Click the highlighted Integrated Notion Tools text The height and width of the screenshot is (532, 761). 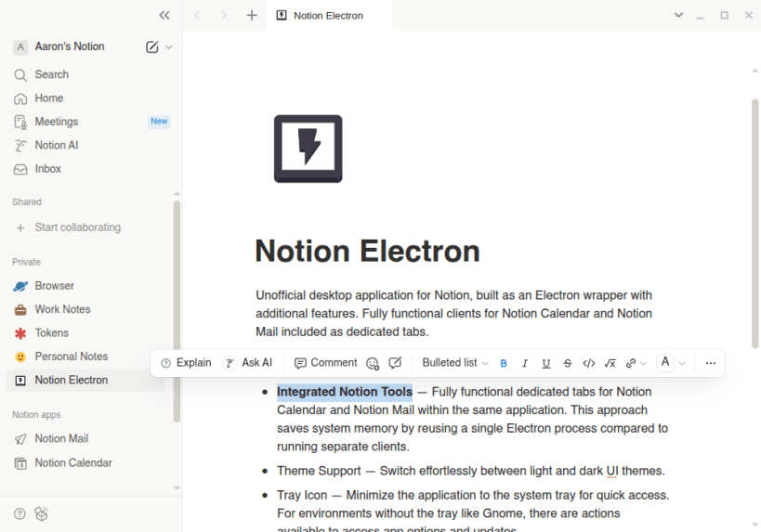[345, 392]
